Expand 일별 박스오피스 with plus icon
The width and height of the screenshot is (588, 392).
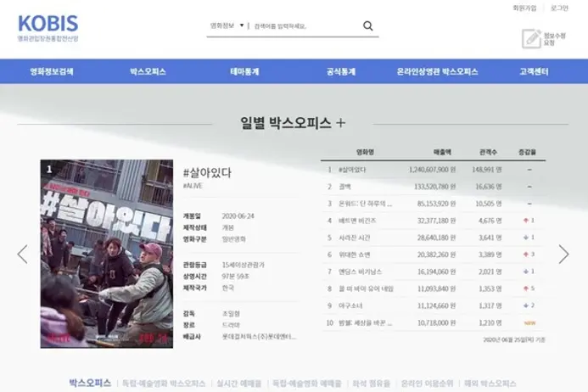341,122
